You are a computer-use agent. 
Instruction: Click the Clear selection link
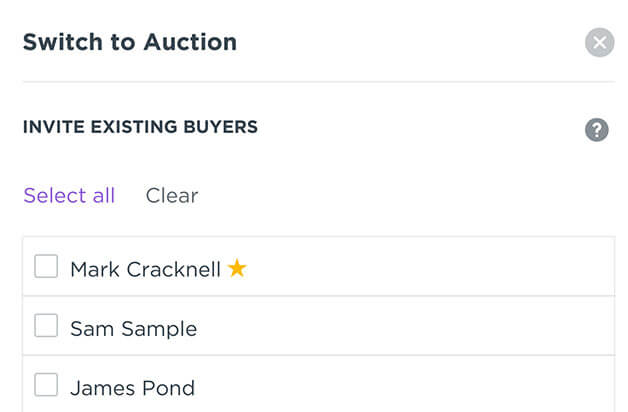(x=172, y=195)
